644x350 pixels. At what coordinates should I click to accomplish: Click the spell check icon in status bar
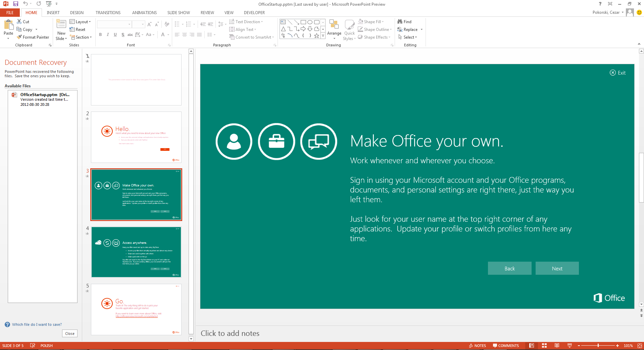[33, 346]
